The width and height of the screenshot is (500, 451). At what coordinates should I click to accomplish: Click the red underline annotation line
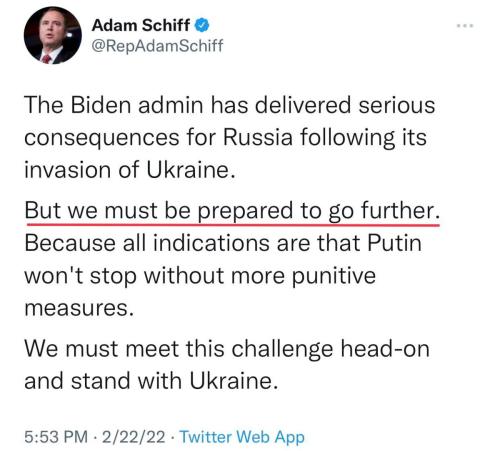[x=233, y=225]
